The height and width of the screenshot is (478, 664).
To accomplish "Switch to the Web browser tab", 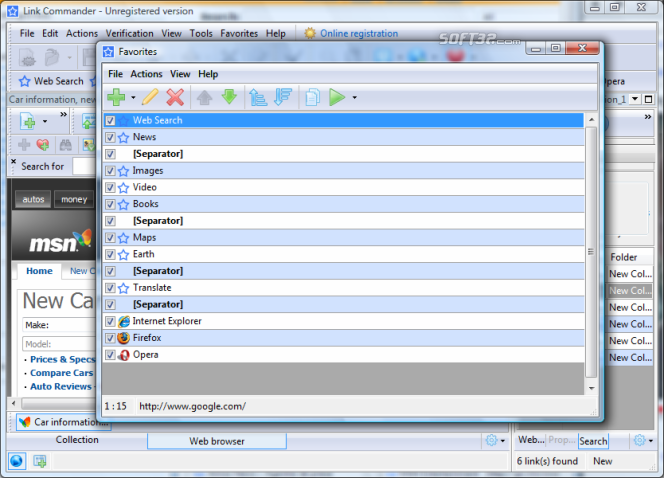I will [x=217, y=441].
